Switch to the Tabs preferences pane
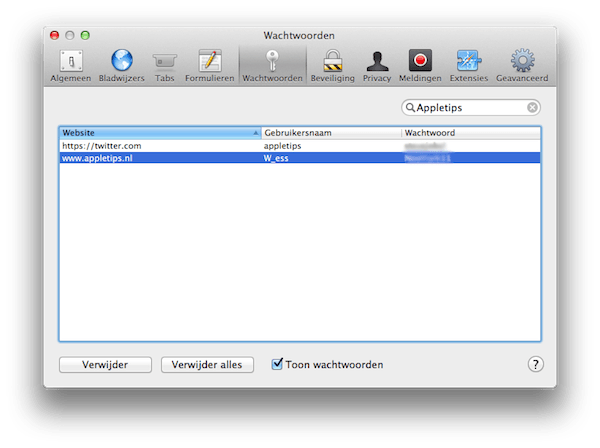 click(165, 66)
